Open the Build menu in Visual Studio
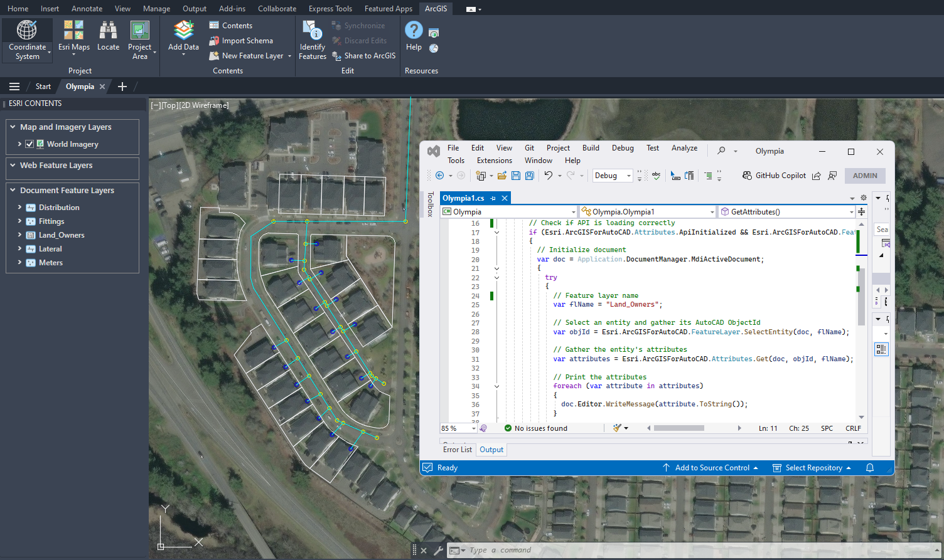This screenshot has height=560, width=944. point(591,148)
